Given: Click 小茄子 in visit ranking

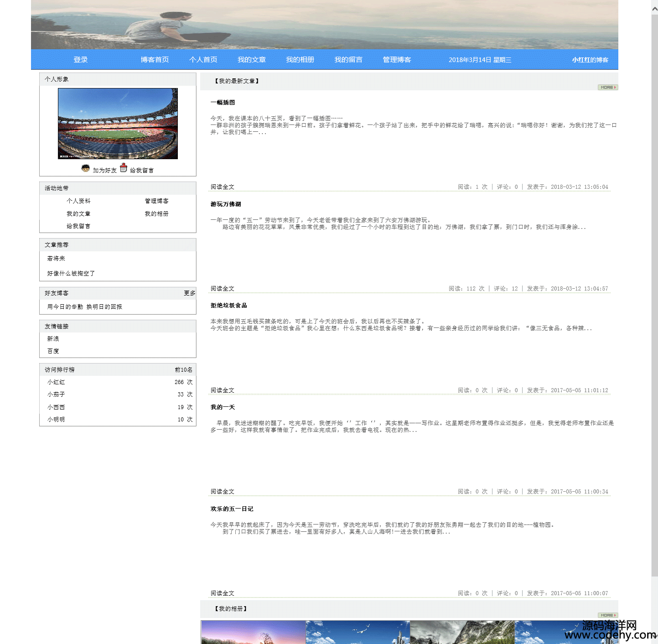Looking at the screenshot, I should coord(56,395).
